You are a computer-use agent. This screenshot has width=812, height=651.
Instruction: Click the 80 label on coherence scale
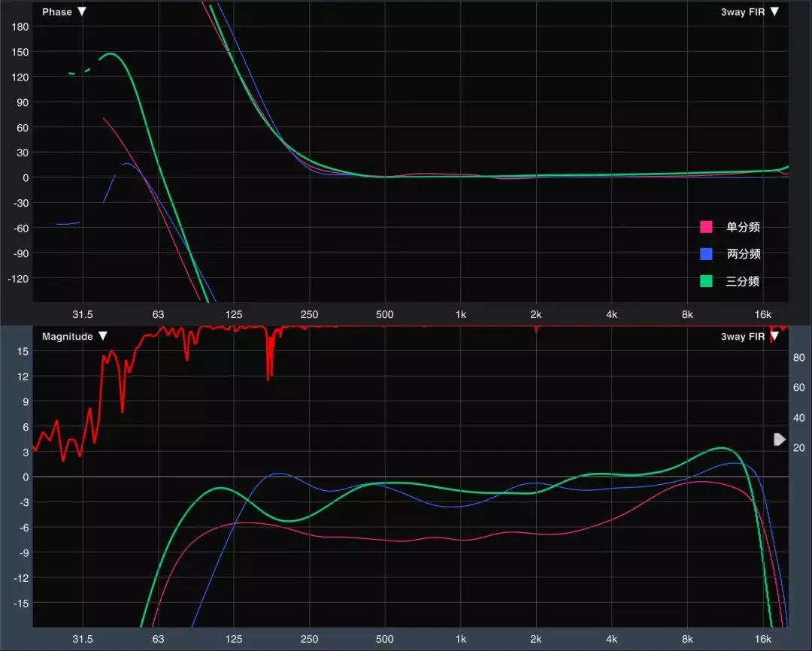tap(798, 358)
